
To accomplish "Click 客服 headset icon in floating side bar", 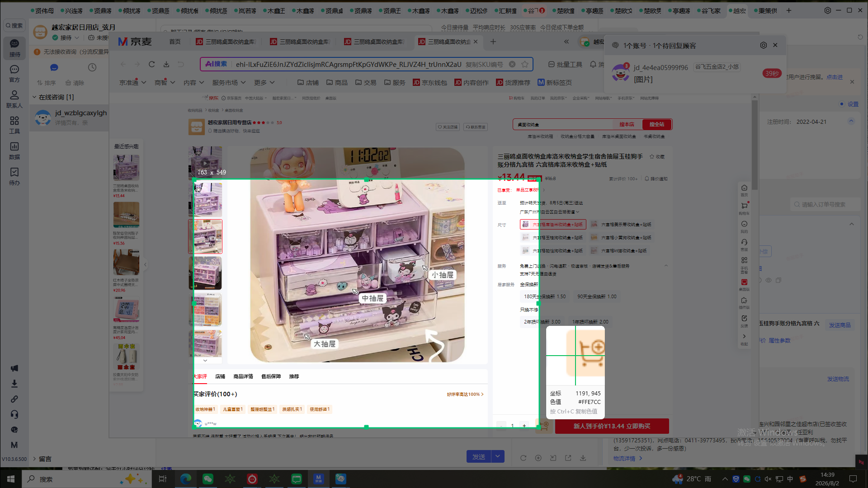I will coord(744,244).
